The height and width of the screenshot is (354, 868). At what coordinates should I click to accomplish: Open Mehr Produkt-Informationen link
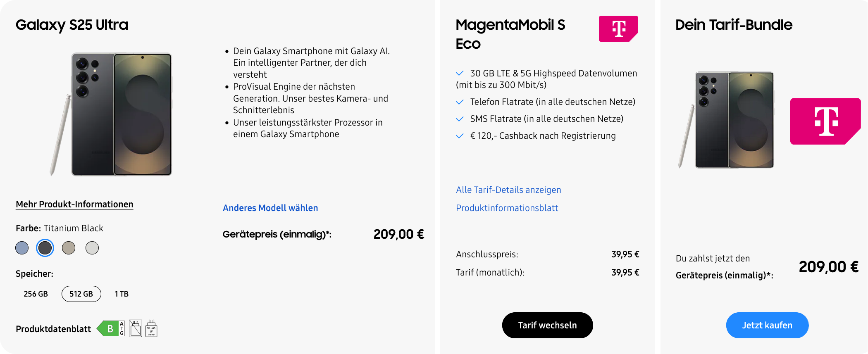tap(74, 204)
